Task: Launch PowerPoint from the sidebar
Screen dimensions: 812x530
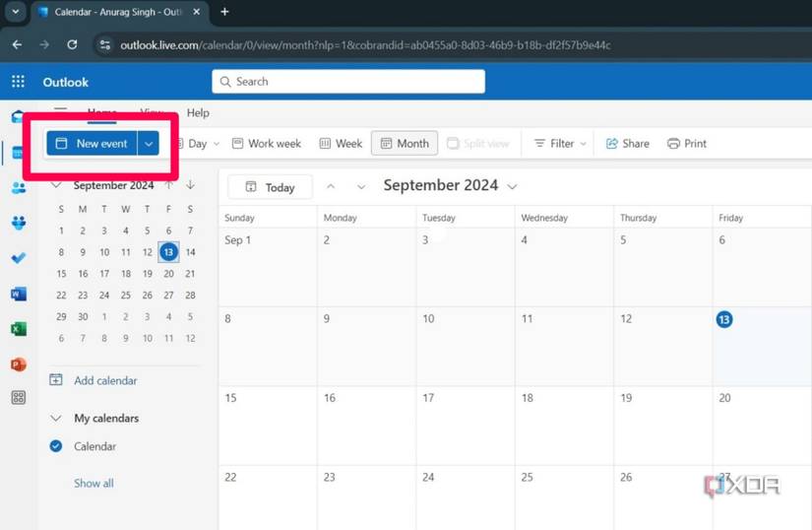Action: pyautogui.click(x=19, y=364)
